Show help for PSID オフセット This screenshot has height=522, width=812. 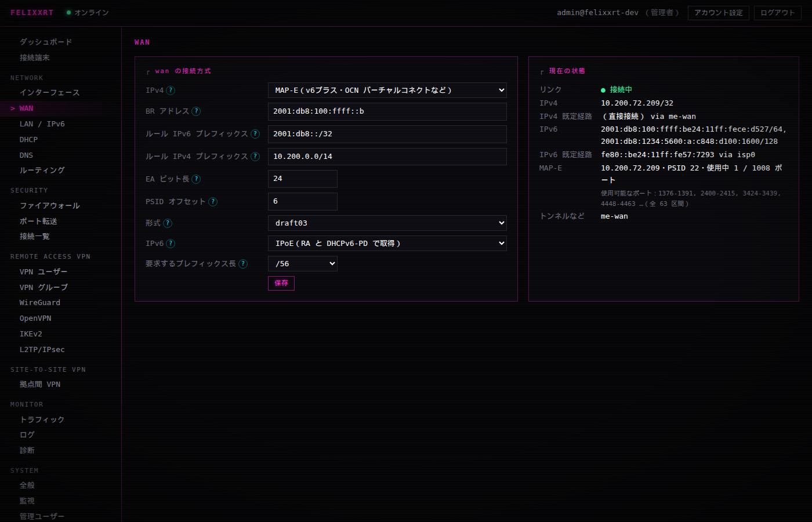[x=213, y=202]
